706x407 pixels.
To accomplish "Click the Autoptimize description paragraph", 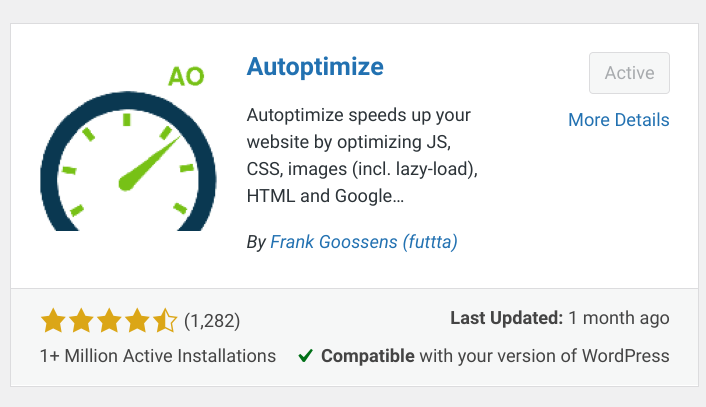I will [362, 155].
